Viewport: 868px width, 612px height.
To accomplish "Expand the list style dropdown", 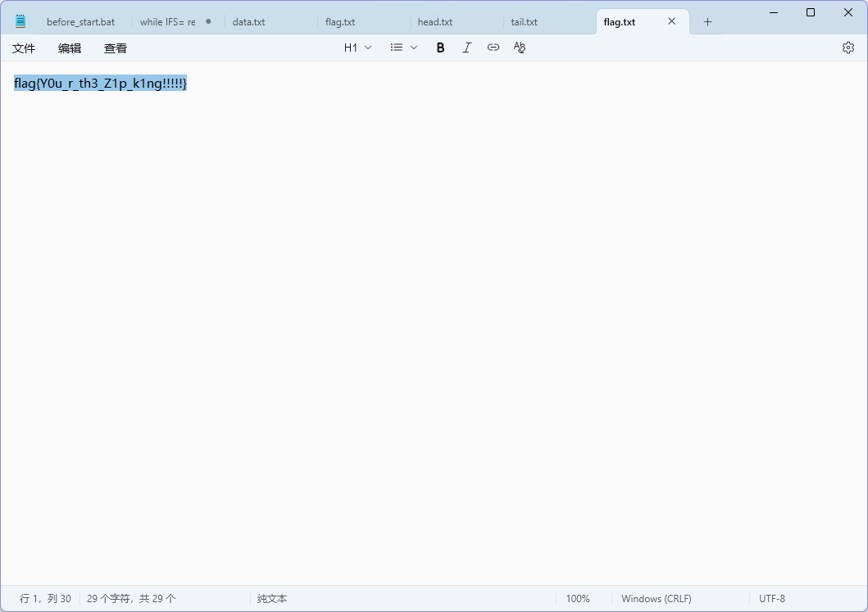I will point(403,48).
